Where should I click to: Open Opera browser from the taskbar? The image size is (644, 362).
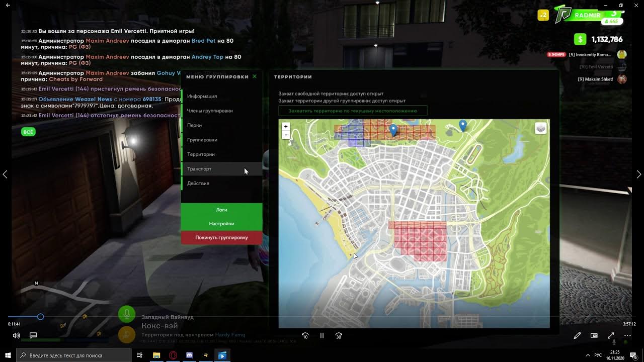(173, 355)
